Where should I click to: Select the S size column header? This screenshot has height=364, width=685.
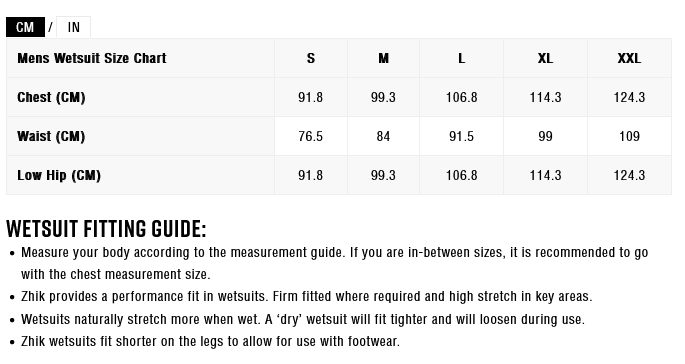[x=311, y=58]
